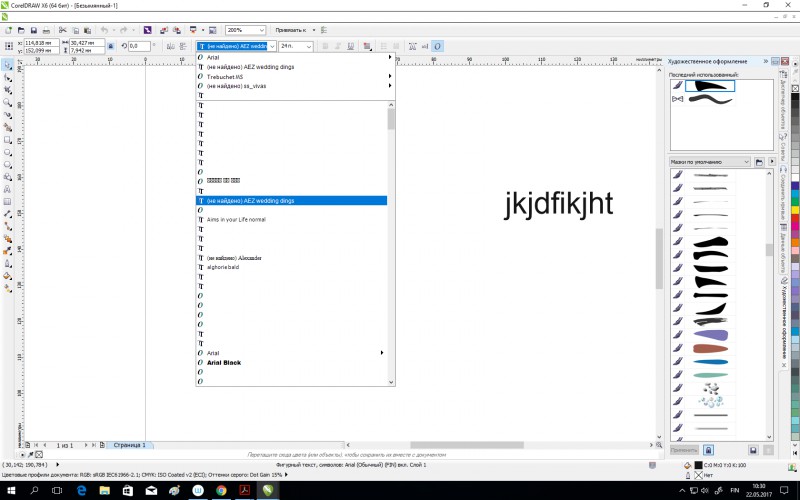
Task: Select the Shape edit tool
Action: click(8, 78)
